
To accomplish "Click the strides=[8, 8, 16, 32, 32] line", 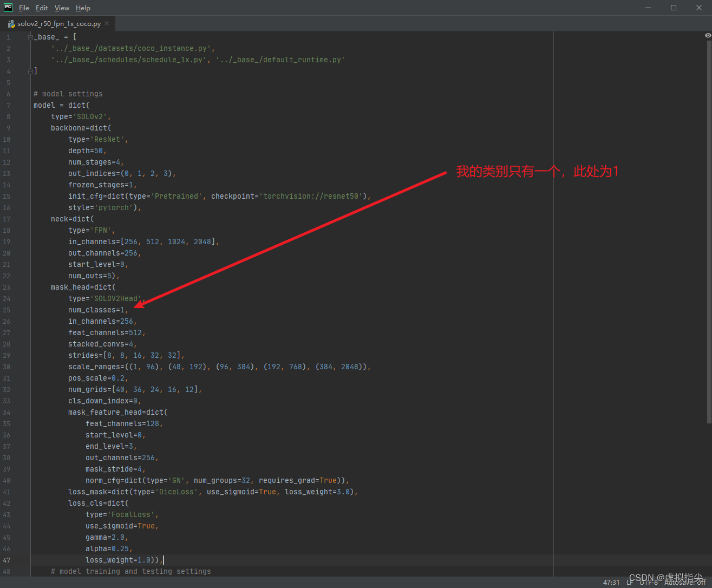I will click(127, 355).
